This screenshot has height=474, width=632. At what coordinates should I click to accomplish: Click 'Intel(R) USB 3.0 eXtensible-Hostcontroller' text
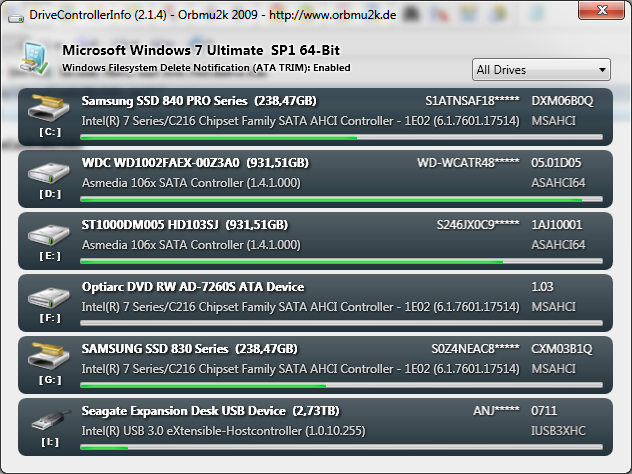(x=224, y=431)
